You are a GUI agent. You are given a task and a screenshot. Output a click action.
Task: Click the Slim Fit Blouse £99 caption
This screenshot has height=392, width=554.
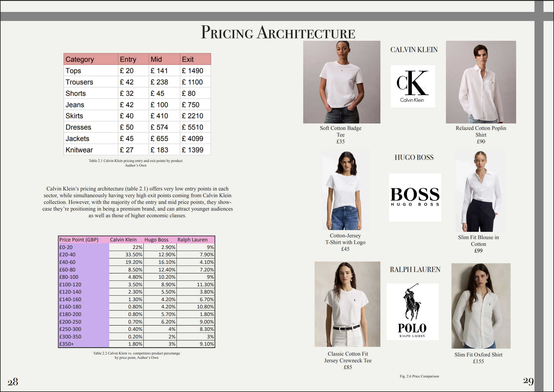[x=479, y=244]
